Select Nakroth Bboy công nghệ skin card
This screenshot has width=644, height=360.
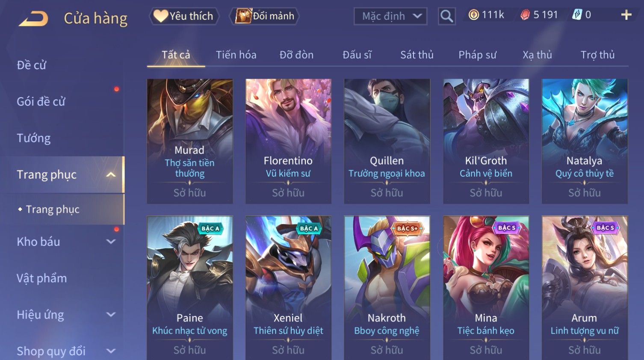click(387, 288)
